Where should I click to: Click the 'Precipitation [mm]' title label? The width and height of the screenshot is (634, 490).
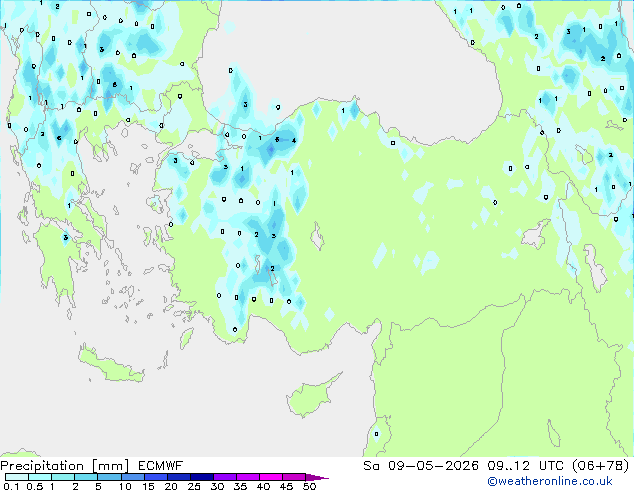[65, 466]
